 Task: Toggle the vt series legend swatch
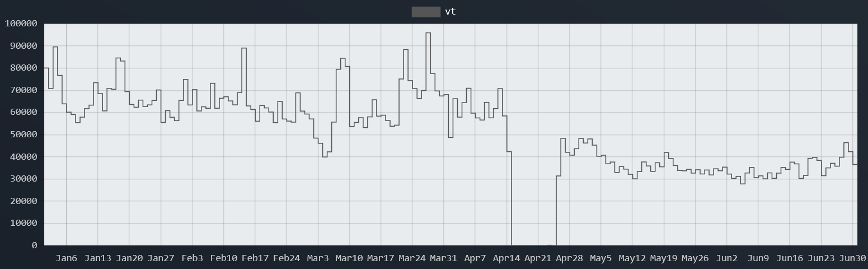click(x=426, y=12)
